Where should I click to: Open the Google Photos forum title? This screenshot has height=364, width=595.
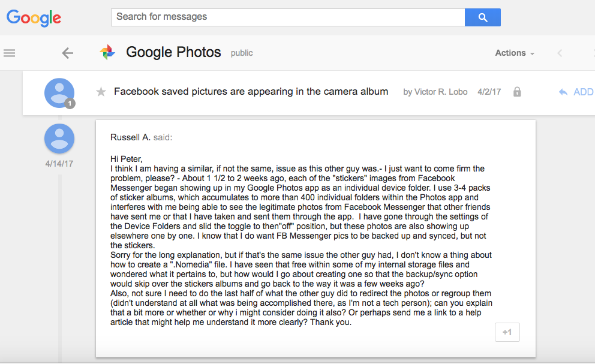pos(173,53)
